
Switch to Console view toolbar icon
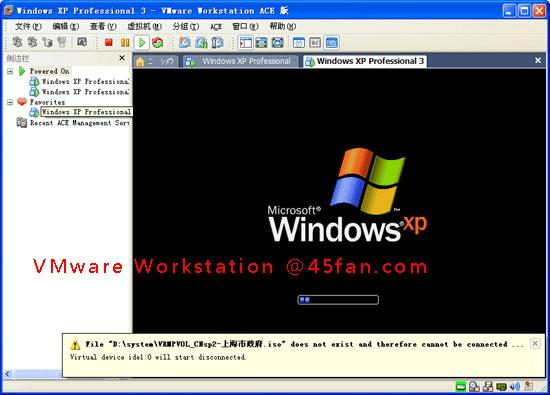click(332, 43)
